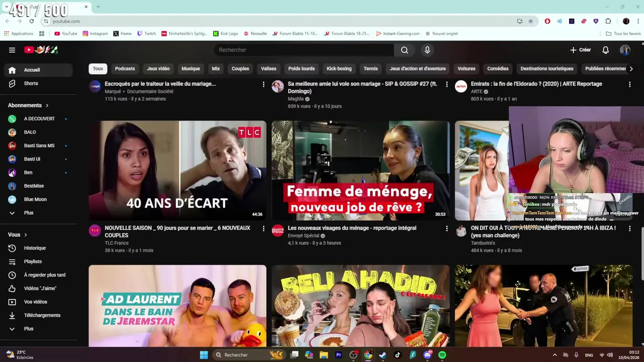This screenshot has height=362, width=644.
Task: Open the Tous les favoris folder
Action: point(623,34)
